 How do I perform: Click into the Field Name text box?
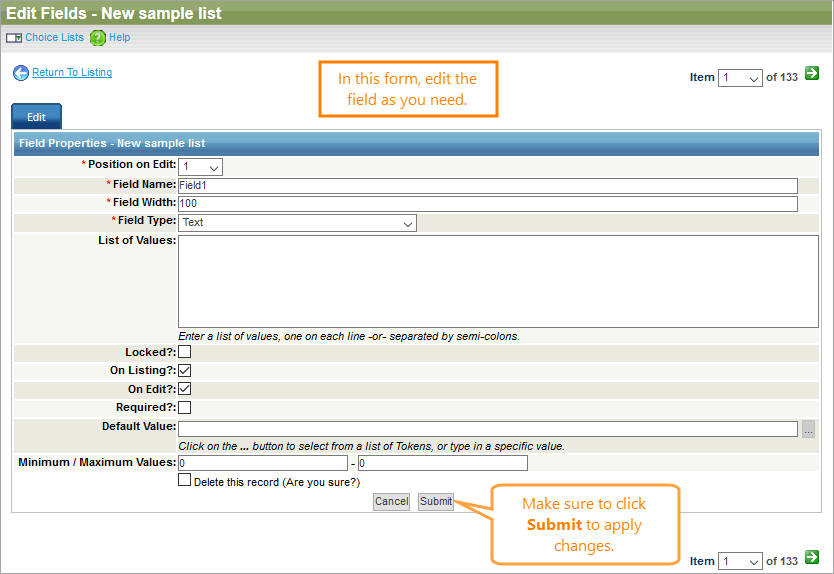click(487, 186)
